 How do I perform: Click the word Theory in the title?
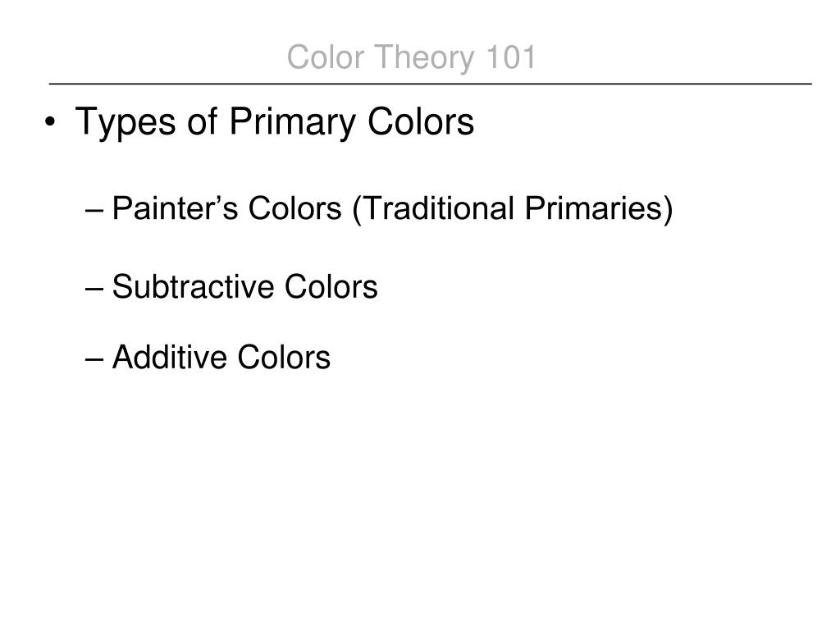424,59
